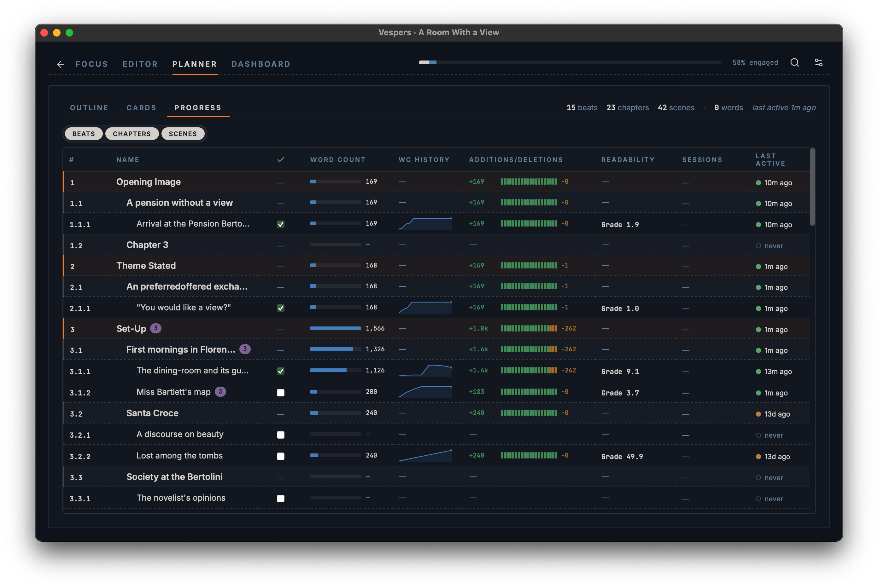Click the 1,326 word count value
The image size is (878, 588).
[x=375, y=349]
